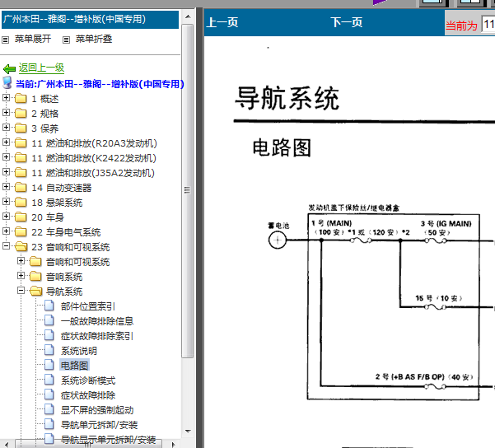
Task: Expand the 22 车身电气系统 node
Action: (x=6, y=231)
